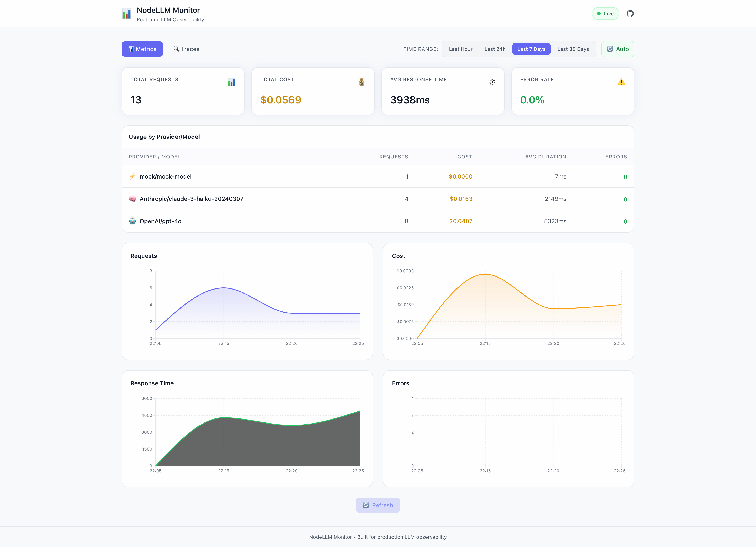Switch to the Traces tab
The height and width of the screenshot is (547, 756).
pos(186,49)
